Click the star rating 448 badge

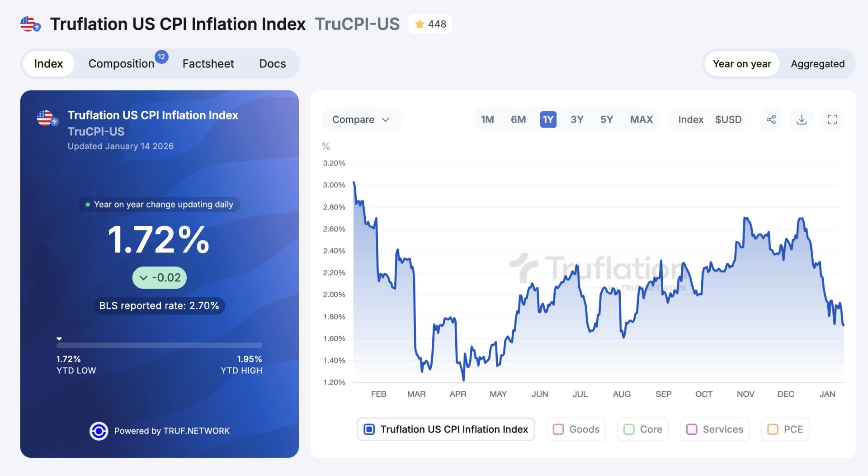click(x=430, y=24)
